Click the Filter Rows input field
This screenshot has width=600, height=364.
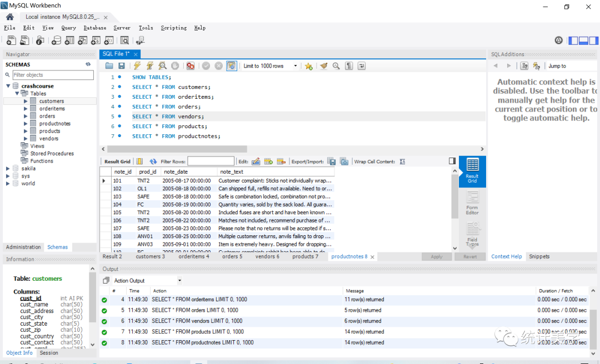pos(211,161)
